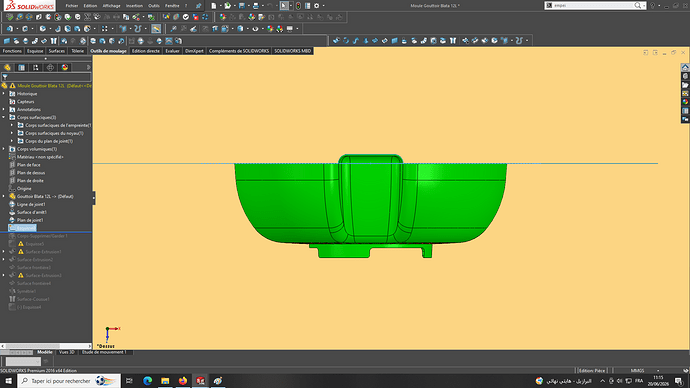The height and width of the screenshot is (388, 690).
Task: Open the Insertion menu
Action: 134,6
